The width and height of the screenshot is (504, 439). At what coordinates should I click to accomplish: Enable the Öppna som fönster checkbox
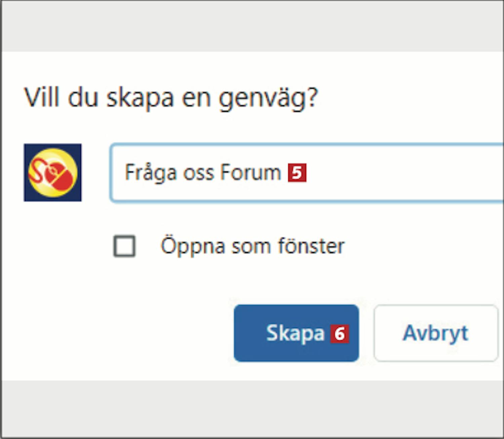click(124, 246)
